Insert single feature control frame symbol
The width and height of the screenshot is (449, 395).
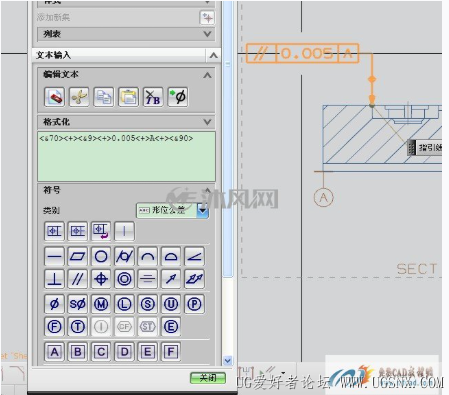click(54, 231)
